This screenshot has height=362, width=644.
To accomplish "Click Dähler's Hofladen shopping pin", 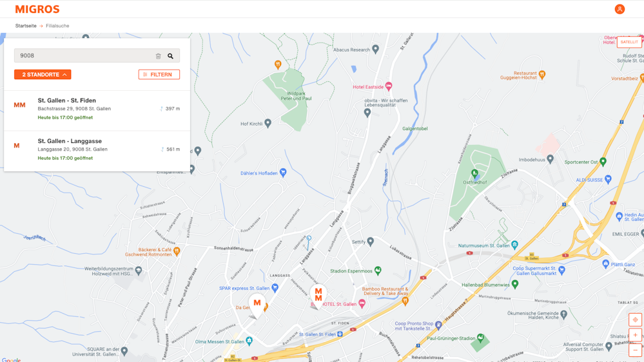I will [282, 173].
